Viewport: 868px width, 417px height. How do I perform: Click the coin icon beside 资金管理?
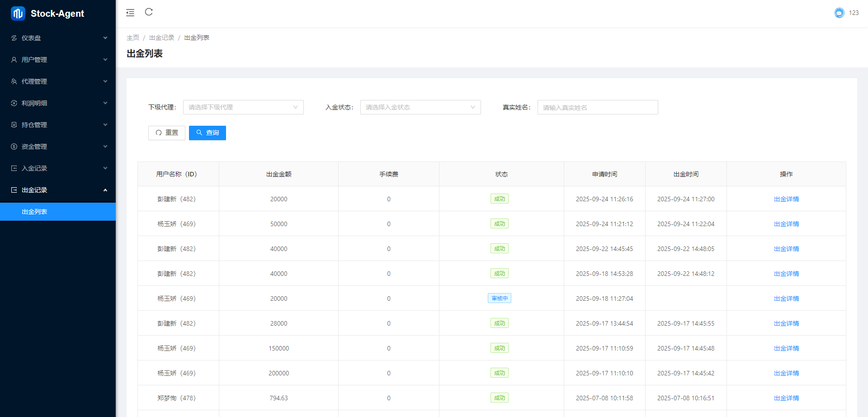tap(14, 147)
